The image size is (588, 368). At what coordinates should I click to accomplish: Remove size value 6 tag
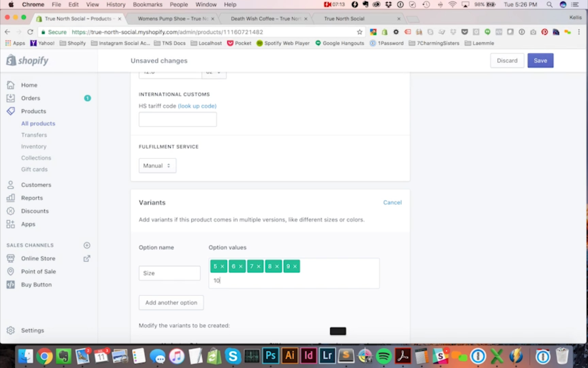[241, 266]
